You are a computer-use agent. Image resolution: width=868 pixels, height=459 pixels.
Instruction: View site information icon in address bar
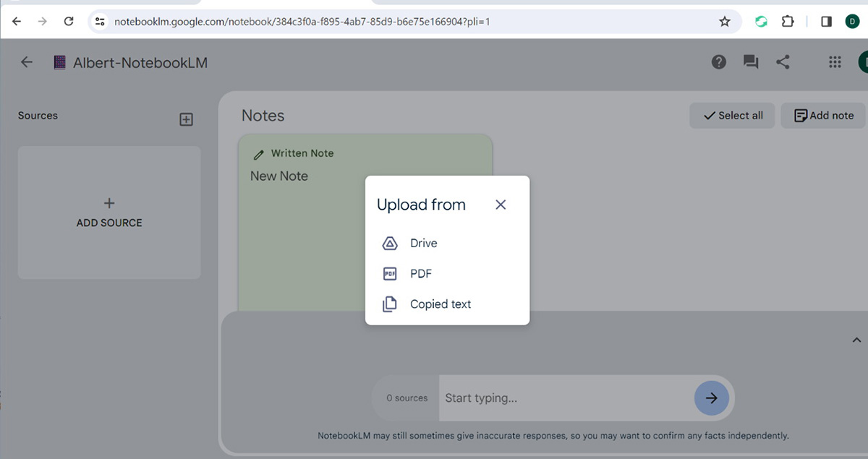[x=101, y=22]
